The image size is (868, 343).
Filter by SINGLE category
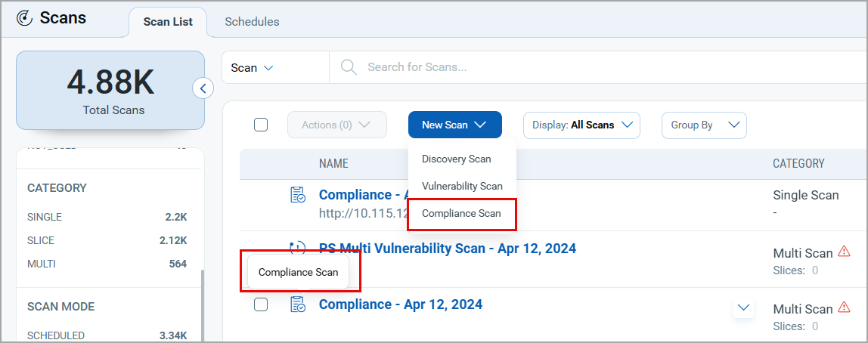[x=107, y=217]
